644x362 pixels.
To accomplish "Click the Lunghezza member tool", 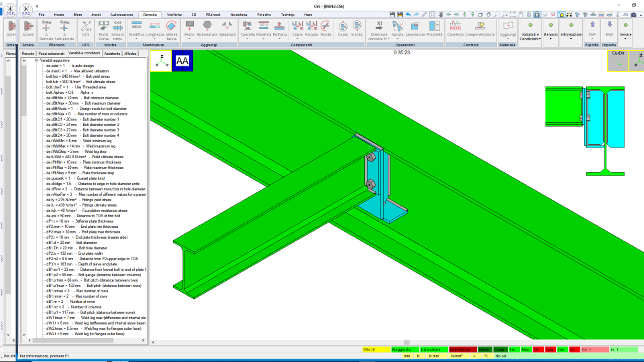I will tap(154, 29).
